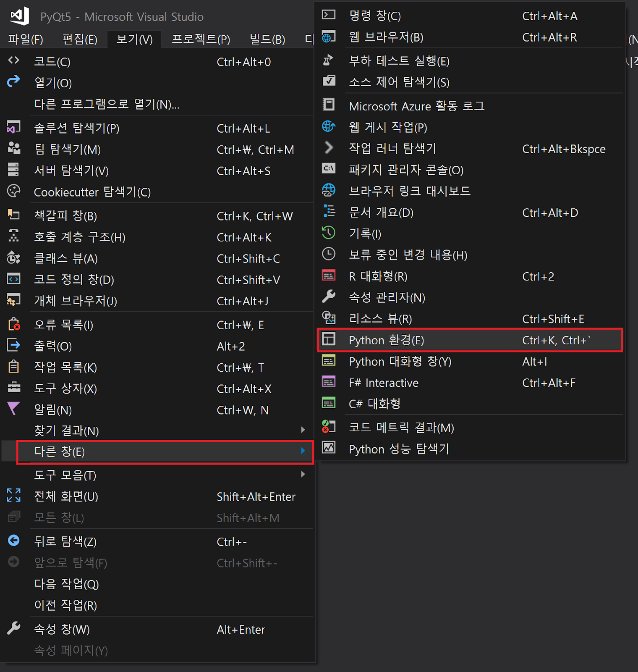Image resolution: width=638 pixels, height=672 pixels.
Task: Select R 대화형(R) menu entry
Action: pos(470,276)
